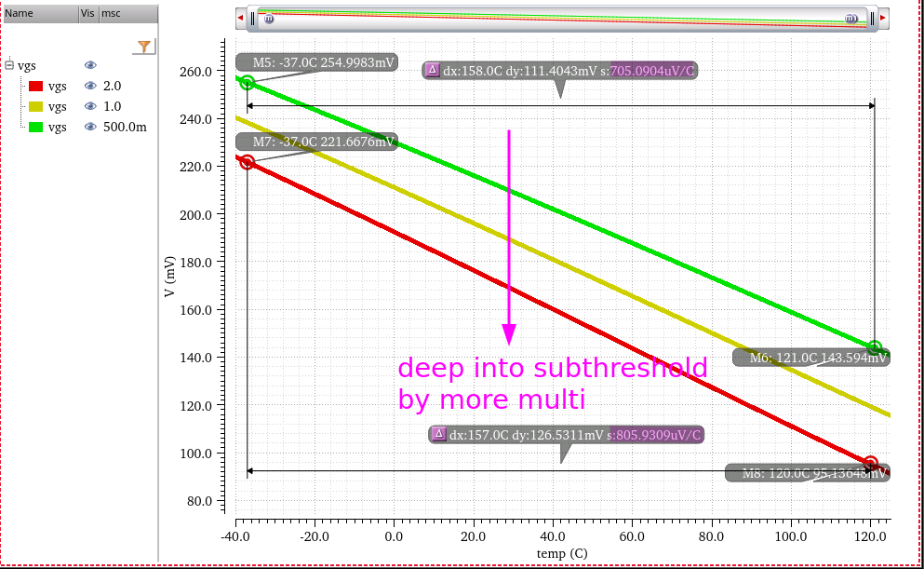The width and height of the screenshot is (924, 569).
Task: Hide the red vgs 2.0 trace
Action: 90,86
